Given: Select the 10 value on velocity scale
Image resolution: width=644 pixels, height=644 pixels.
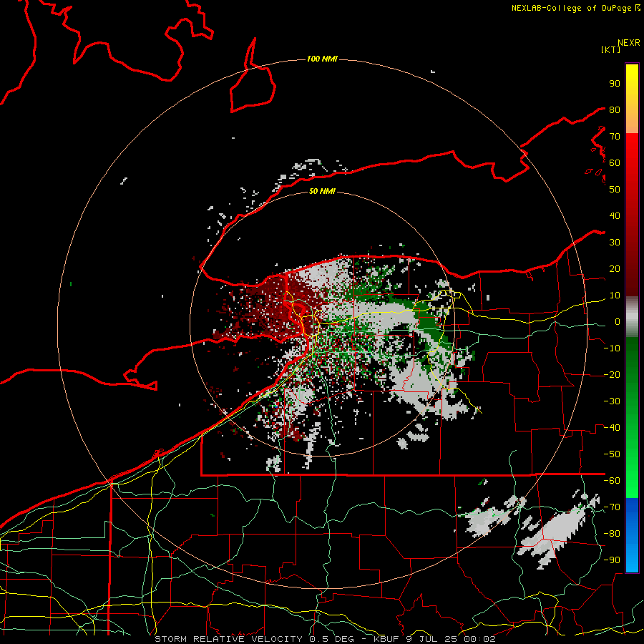Looking at the screenshot, I should point(615,296).
